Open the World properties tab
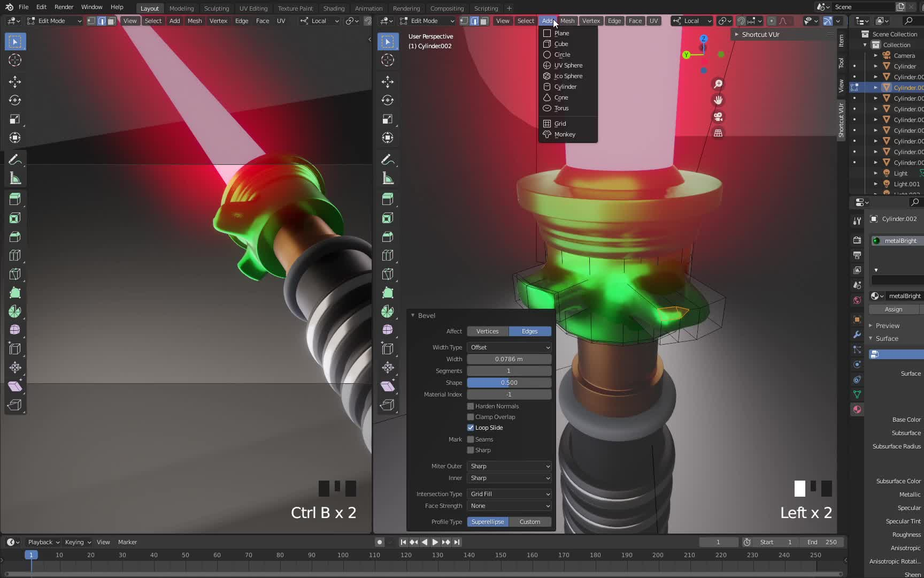The image size is (924, 578). tap(857, 300)
